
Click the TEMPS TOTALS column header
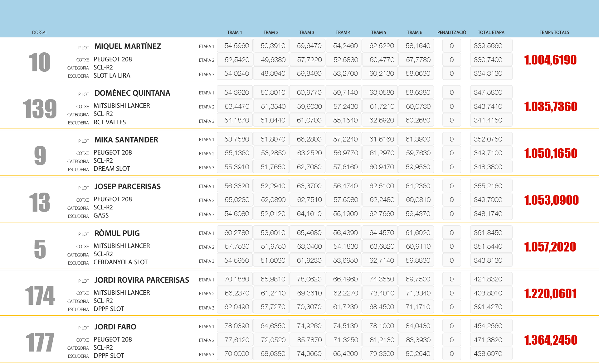coord(554,32)
